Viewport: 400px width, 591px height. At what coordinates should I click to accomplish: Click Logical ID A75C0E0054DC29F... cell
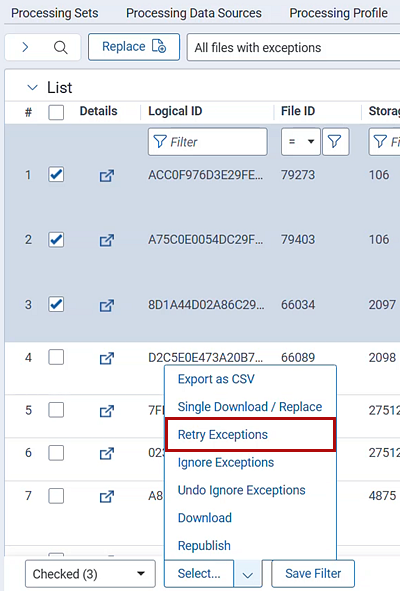(x=205, y=240)
